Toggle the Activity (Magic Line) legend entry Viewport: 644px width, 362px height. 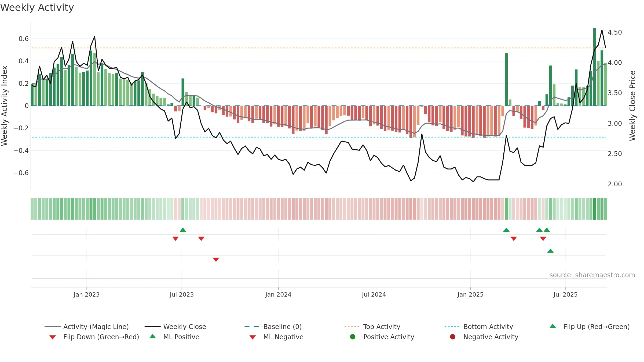87,327
